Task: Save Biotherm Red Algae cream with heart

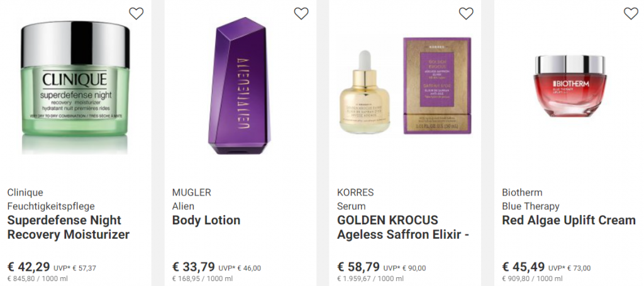Action: [x=631, y=14]
